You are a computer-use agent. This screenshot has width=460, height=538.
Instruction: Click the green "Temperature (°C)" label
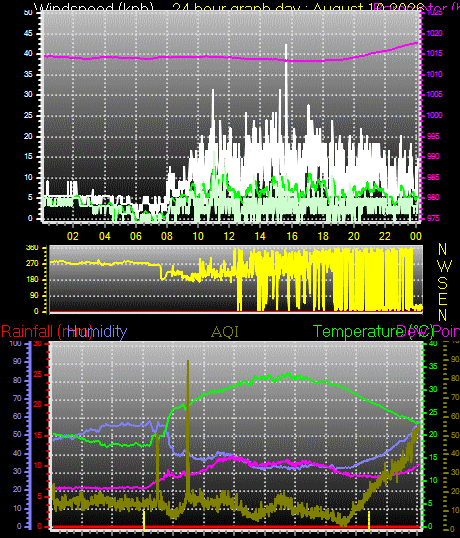[x=373, y=332]
